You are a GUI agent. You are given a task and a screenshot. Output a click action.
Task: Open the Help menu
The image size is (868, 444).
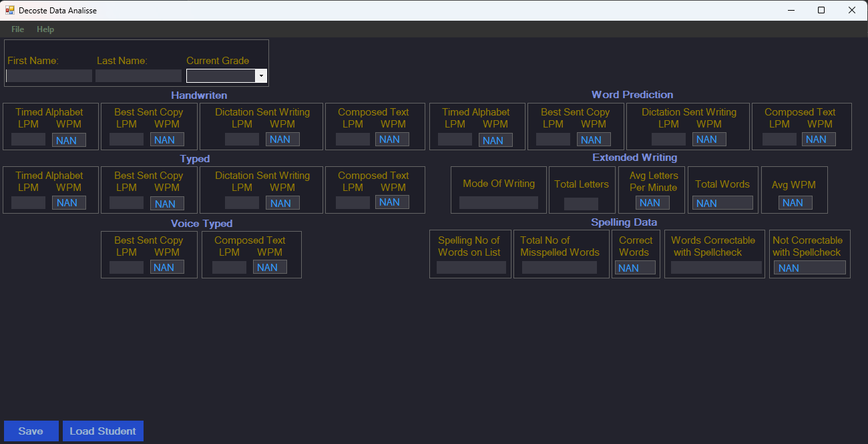click(x=45, y=29)
